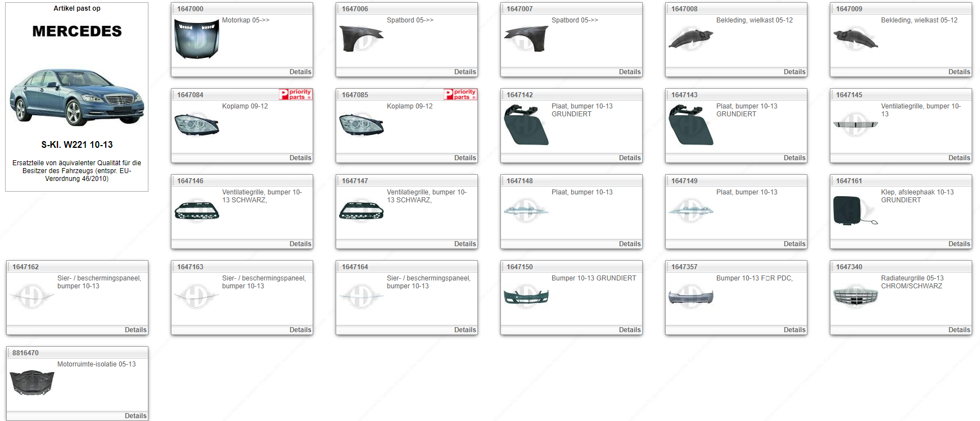980x421 pixels.
Task: Select the part number 1647161 header
Action: (849, 181)
